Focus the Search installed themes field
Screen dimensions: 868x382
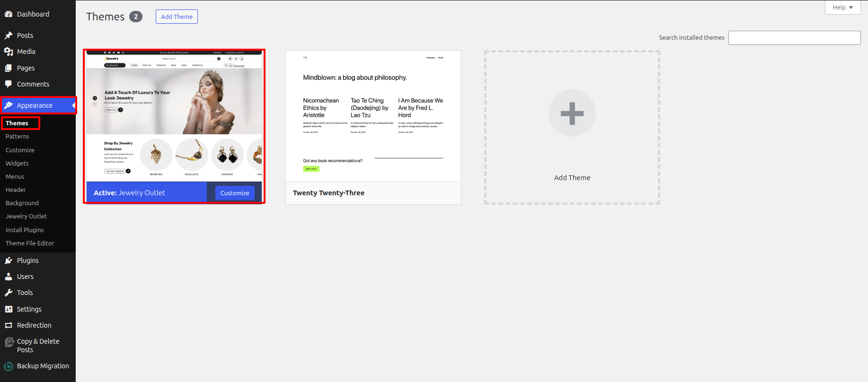794,38
